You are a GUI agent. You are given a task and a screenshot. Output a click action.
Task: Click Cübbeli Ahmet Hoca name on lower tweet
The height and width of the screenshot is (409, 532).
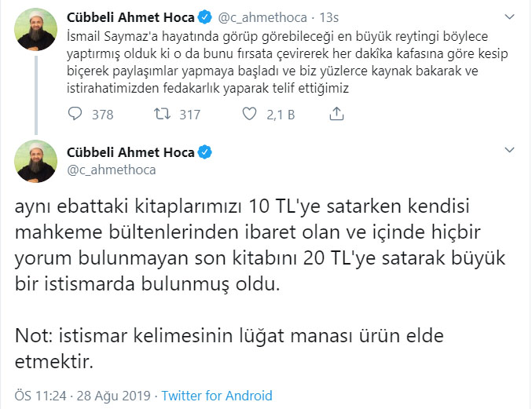pos(131,152)
